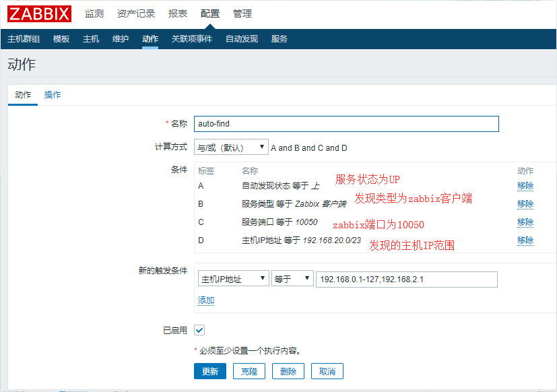Click the 名称 input field

click(346, 124)
